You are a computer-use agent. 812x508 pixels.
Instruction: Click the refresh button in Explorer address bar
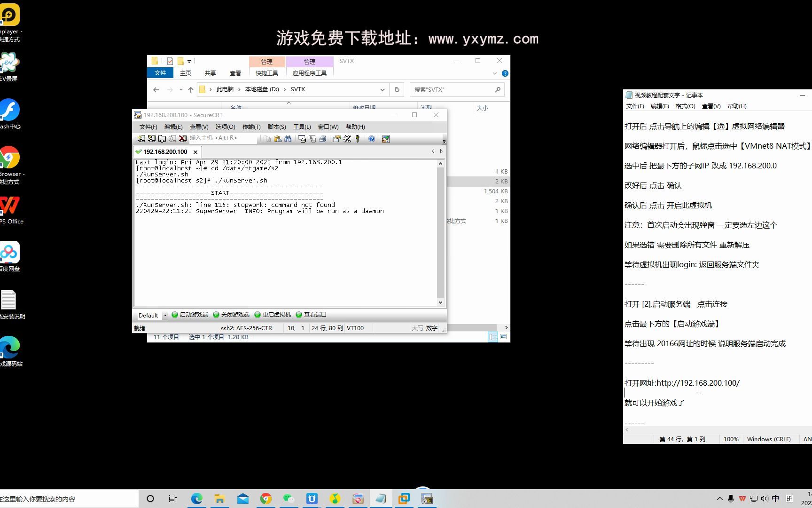click(397, 89)
